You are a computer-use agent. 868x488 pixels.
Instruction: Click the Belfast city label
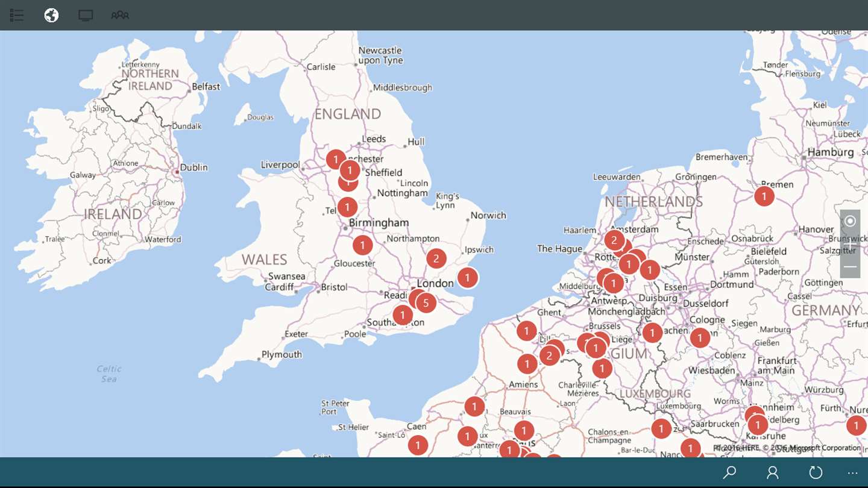tap(206, 87)
